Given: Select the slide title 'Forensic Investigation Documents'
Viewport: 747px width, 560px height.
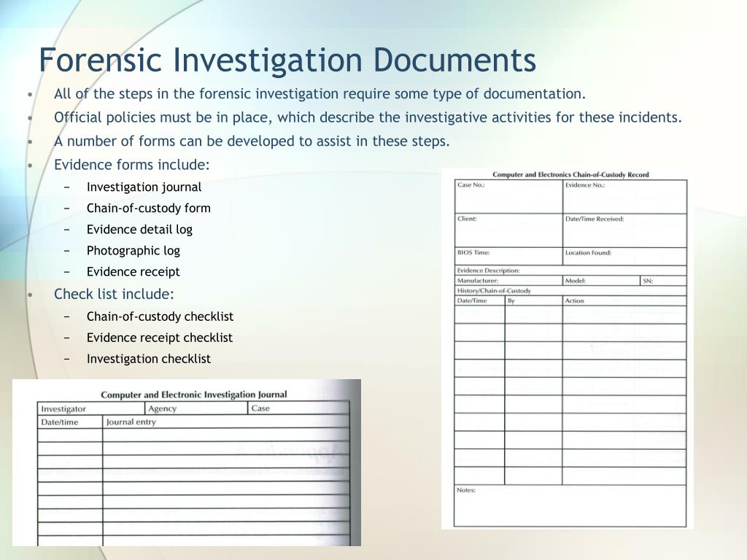Looking at the screenshot, I should tap(287, 60).
